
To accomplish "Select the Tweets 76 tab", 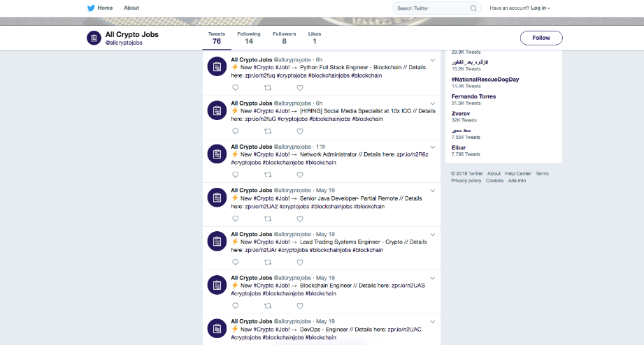I will [217, 38].
